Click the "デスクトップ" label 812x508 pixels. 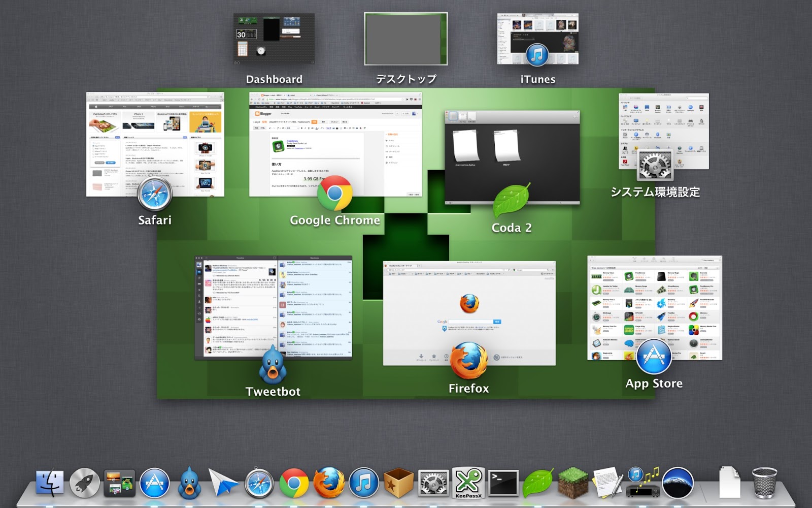[x=406, y=79]
